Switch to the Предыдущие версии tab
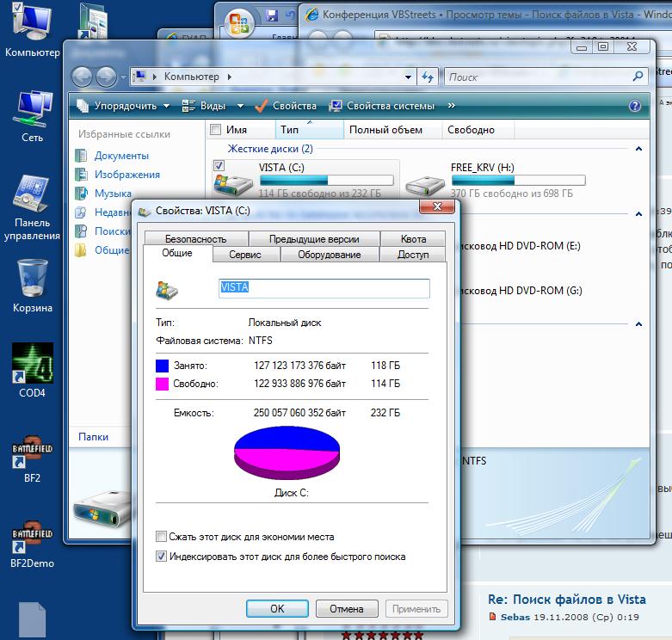This screenshot has height=640, width=672. [314, 238]
